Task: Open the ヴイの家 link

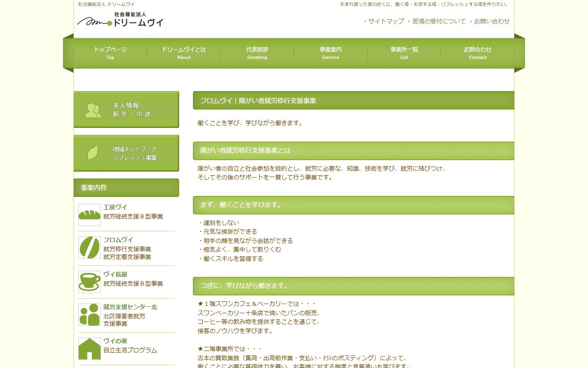Action: [x=115, y=341]
